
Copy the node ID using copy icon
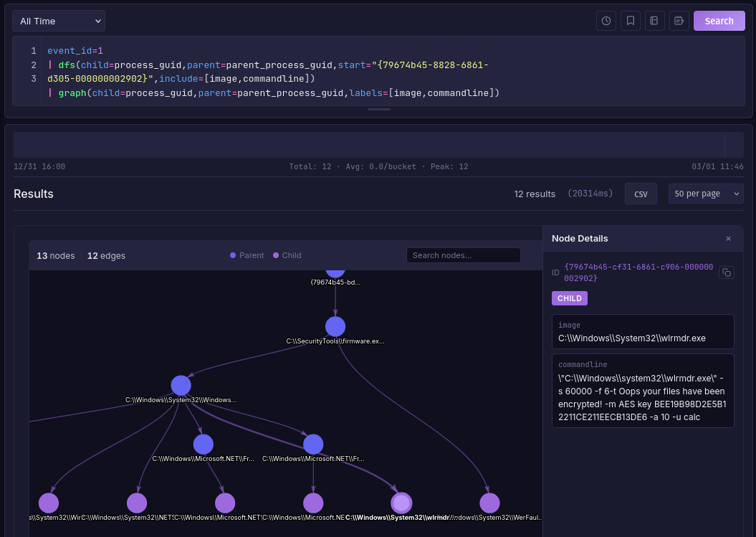pos(726,272)
